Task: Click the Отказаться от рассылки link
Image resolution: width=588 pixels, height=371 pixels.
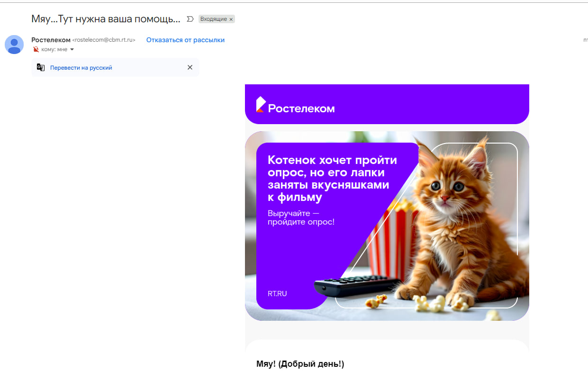Action: tap(185, 40)
